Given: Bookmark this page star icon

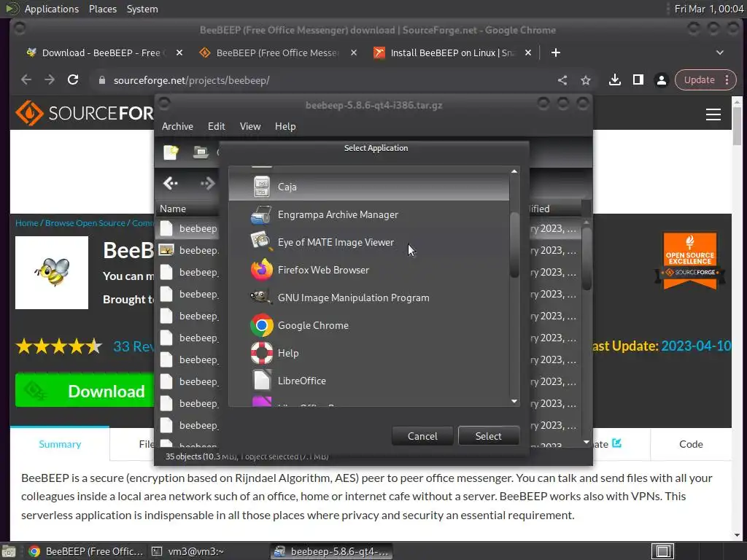Looking at the screenshot, I should [x=586, y=80].
